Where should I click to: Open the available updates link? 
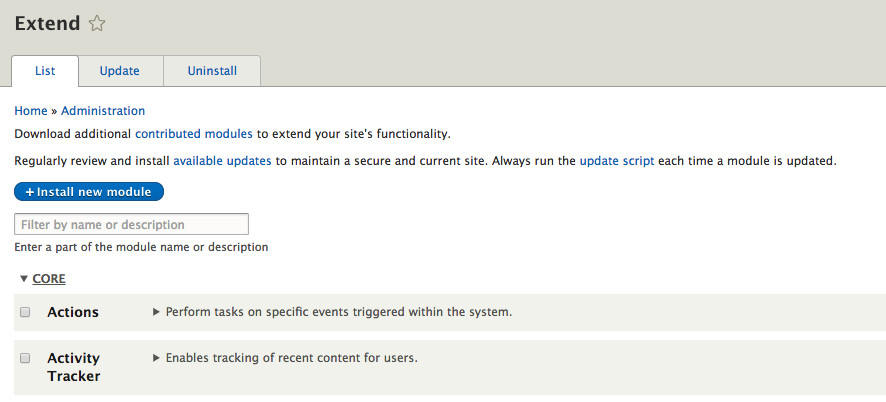coord(222,160)
